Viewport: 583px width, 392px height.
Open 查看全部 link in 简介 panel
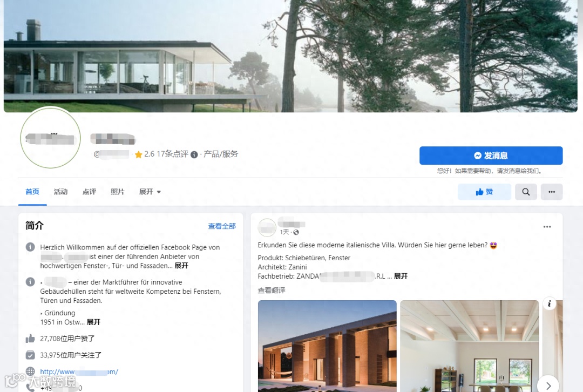click(x=222, y=226)
